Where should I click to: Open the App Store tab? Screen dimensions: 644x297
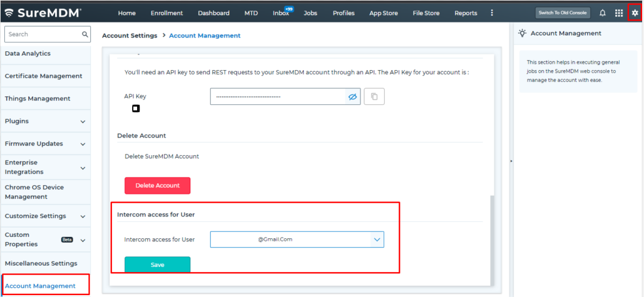click(x=384, y=13)
